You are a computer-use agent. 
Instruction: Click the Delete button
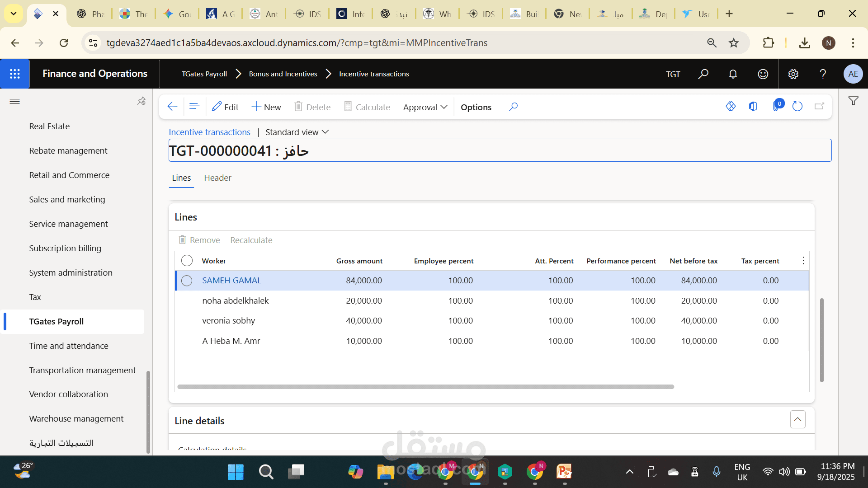[x=312, y=107]
